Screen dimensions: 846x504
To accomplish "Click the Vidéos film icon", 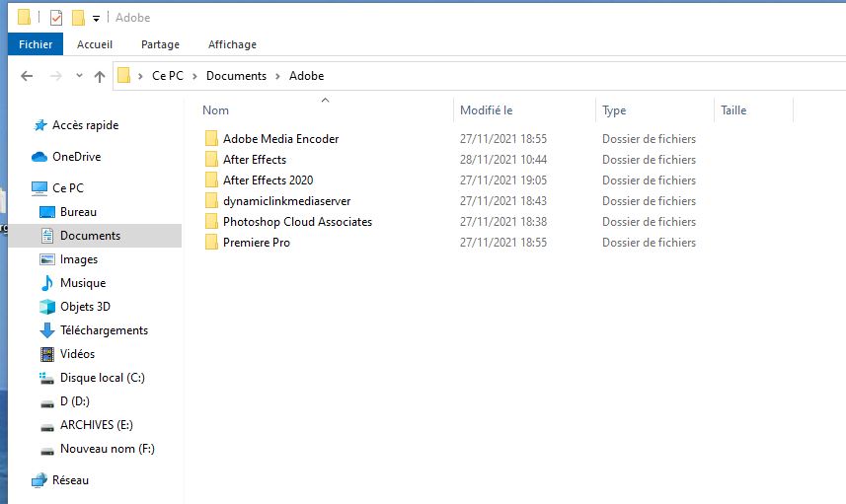I will [x=47, y=354].
